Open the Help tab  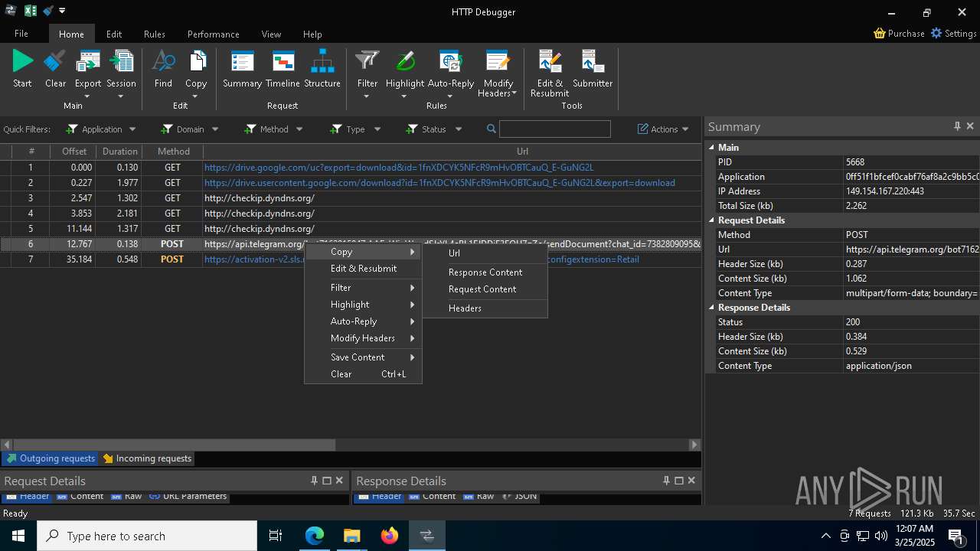coord(312,34)
